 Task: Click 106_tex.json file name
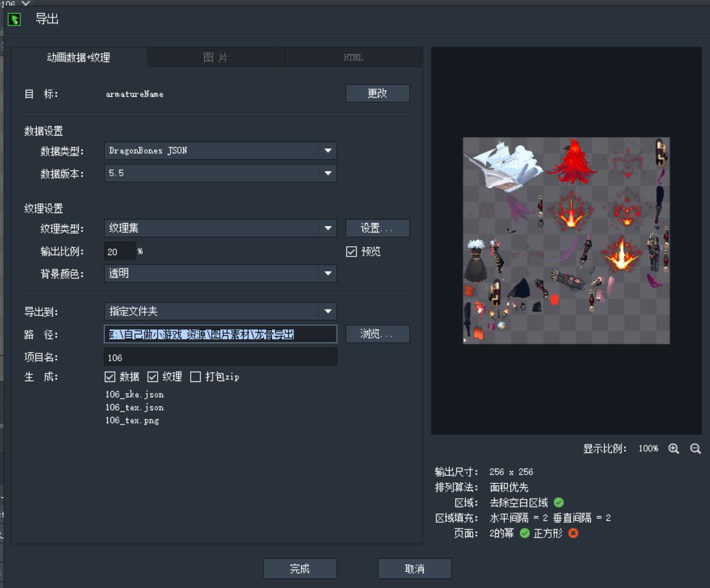point(134,408)
